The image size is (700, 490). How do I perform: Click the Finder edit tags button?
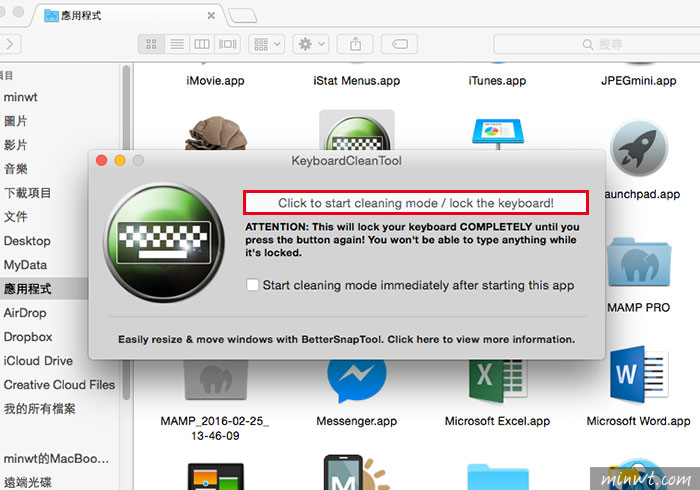(400, 44)
